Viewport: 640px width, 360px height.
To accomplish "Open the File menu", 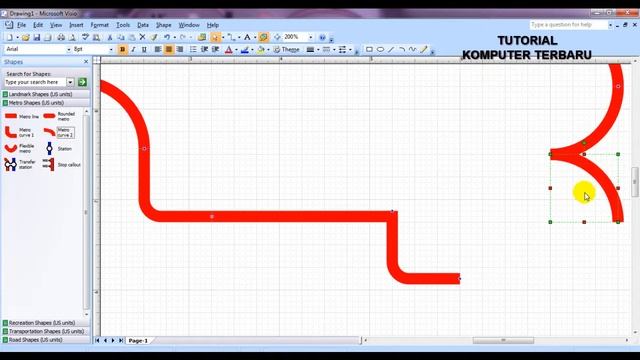I will 21,25.
